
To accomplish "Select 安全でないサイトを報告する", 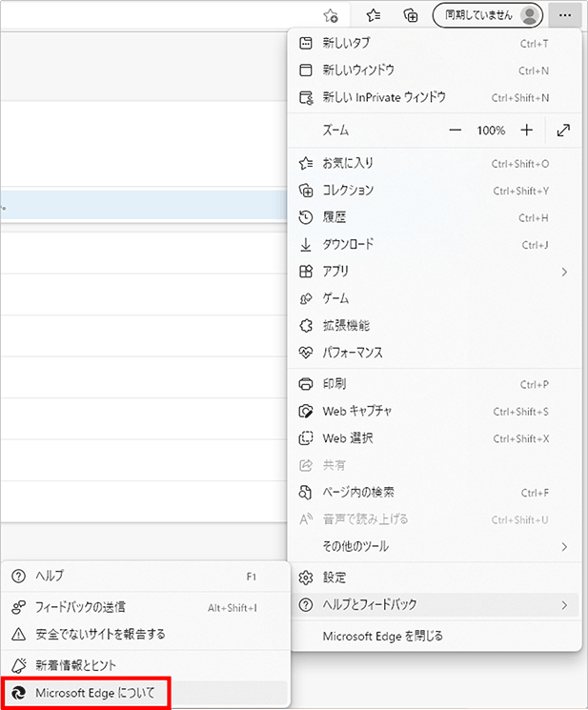I will pyautogui.click(x=145, y=634).
